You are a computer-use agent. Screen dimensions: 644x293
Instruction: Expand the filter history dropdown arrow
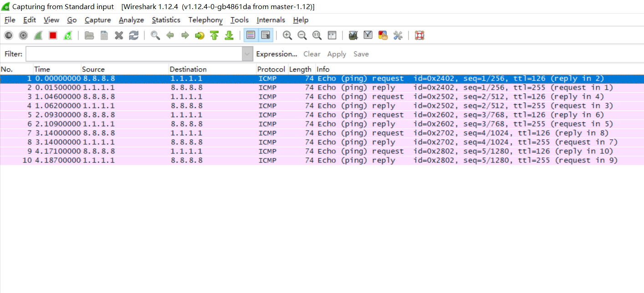click(x=247, y=54)
